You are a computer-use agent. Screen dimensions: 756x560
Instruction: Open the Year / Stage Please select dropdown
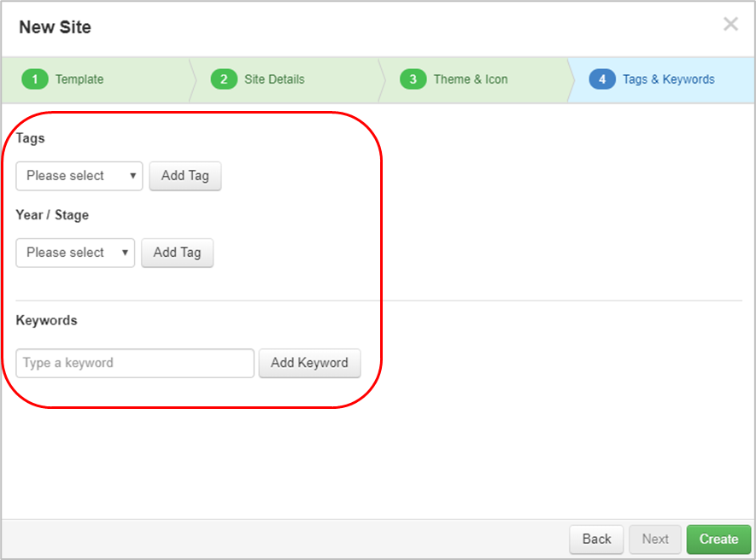point(75,253)
